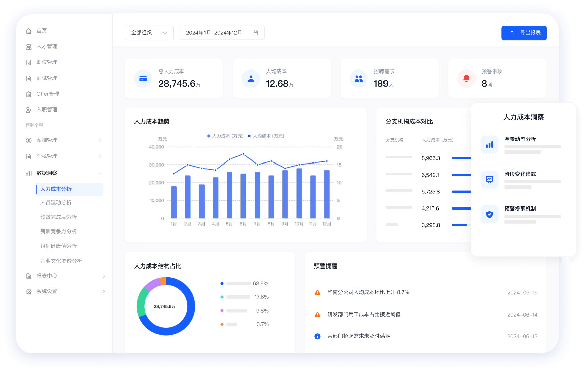Open 薪酬竞争力分析 menu item
The image size is (588, 372).
(x=58, y=232)
